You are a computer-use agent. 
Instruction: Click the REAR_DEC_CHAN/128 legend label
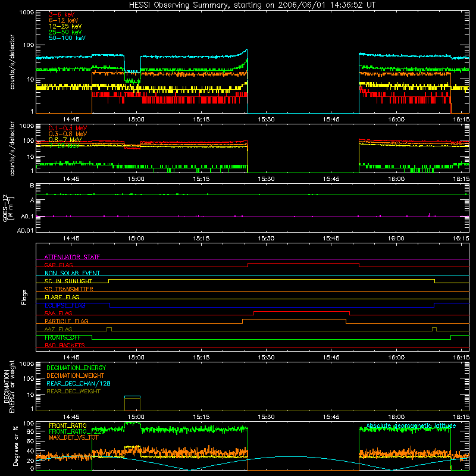[79, 383]
